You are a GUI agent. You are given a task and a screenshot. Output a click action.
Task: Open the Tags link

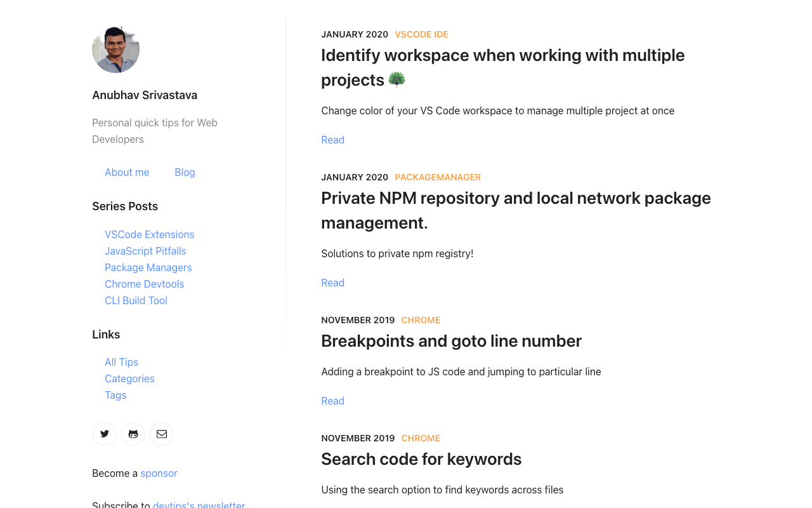click(x=115, y=395)
